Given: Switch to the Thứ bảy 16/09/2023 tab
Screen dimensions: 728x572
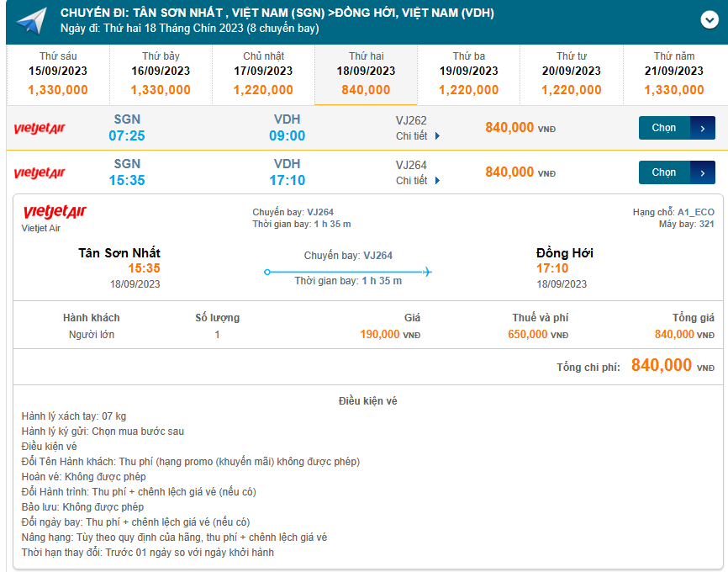Looking at the screenshot, I should pos(161,73).
